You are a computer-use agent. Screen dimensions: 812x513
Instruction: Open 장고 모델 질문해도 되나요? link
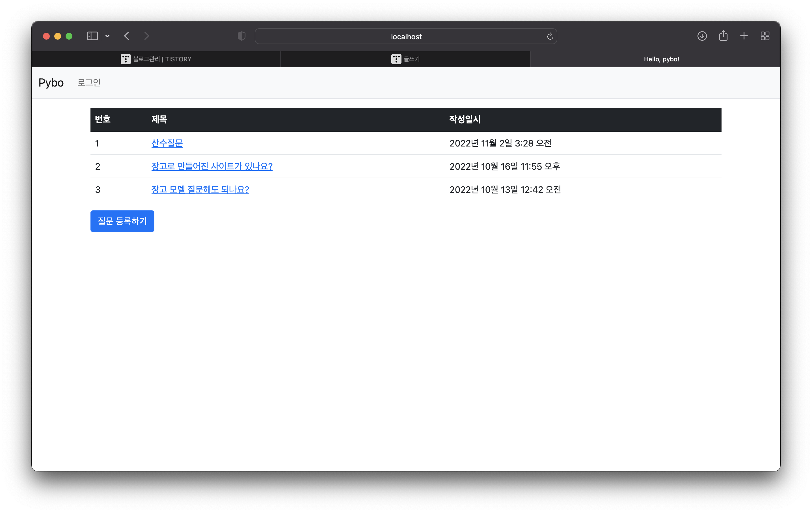[x=200, y=189]
